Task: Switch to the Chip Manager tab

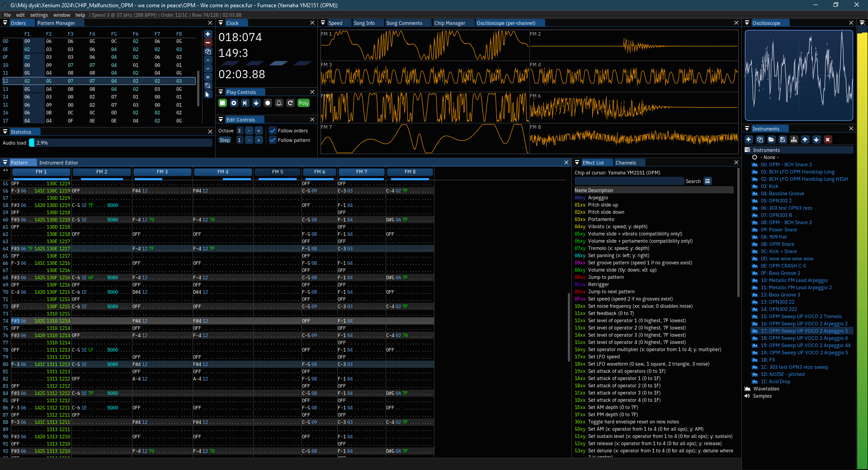Action: point(449,23)
